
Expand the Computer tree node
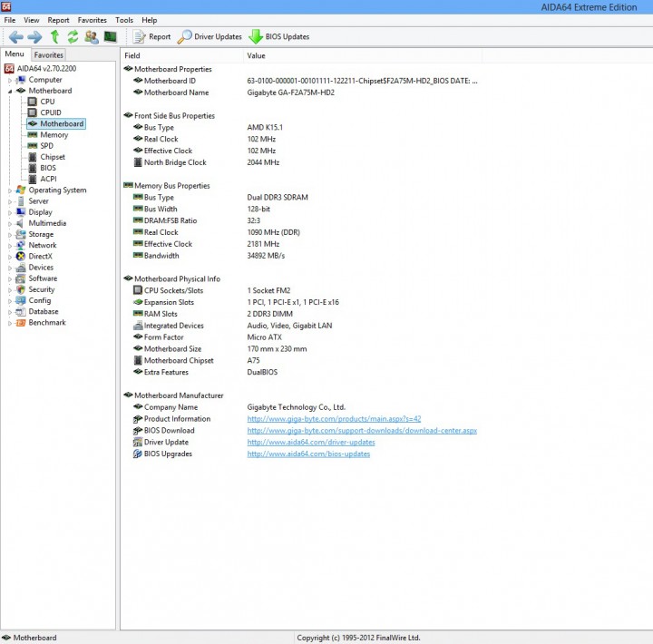tap(10, 80)
